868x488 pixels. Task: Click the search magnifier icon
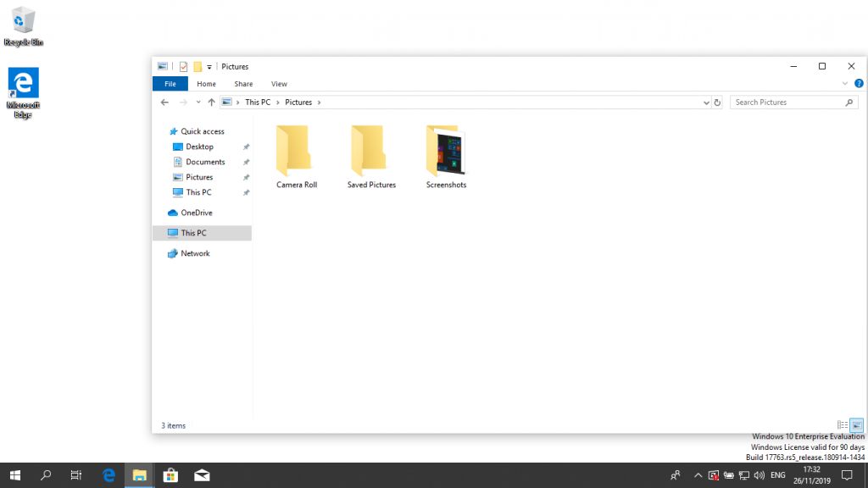[849, 103]
